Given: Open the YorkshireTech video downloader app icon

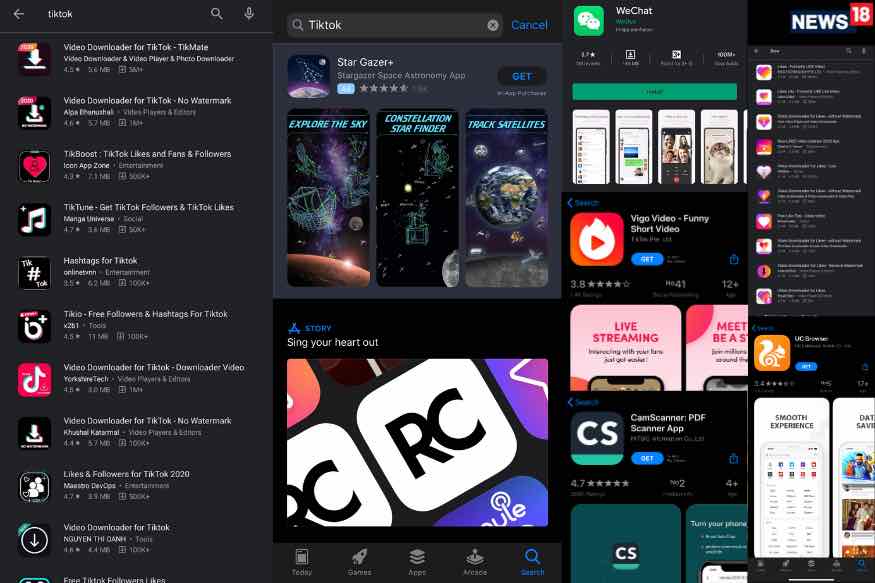Looking at the screenshot, I should pyautogui.click(x=35, y=380).
